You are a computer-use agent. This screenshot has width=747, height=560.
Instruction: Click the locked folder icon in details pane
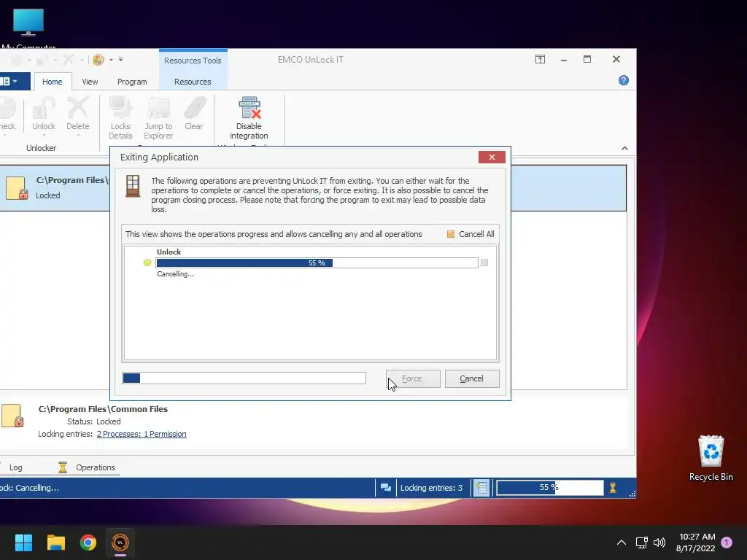tap(12, 416)
